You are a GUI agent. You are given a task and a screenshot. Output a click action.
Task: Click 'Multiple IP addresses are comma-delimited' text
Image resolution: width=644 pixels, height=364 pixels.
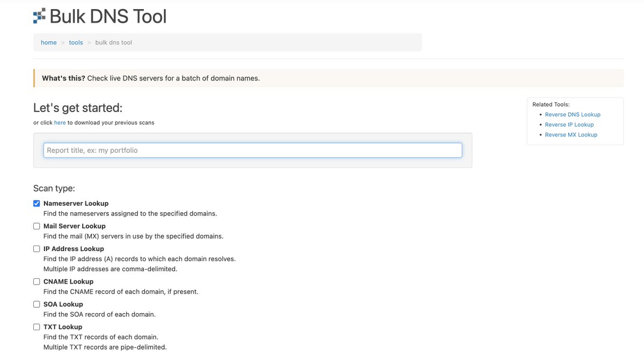point(110,269)
